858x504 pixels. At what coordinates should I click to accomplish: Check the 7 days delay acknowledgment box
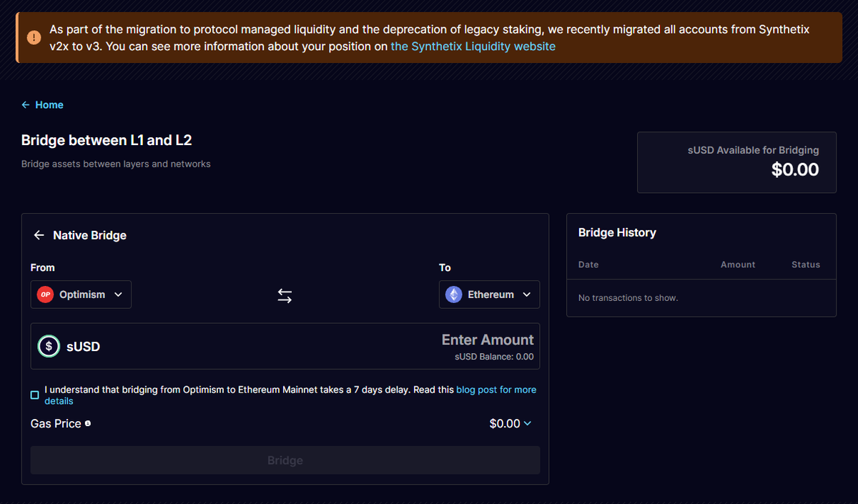(35, 395)
